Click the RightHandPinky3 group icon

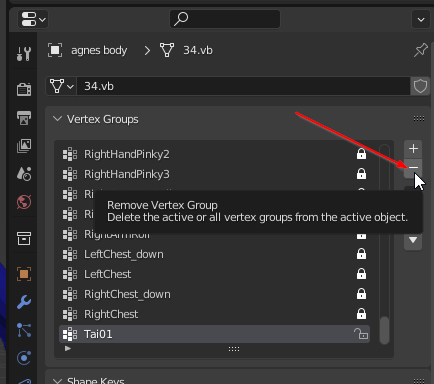pos(70,174)
